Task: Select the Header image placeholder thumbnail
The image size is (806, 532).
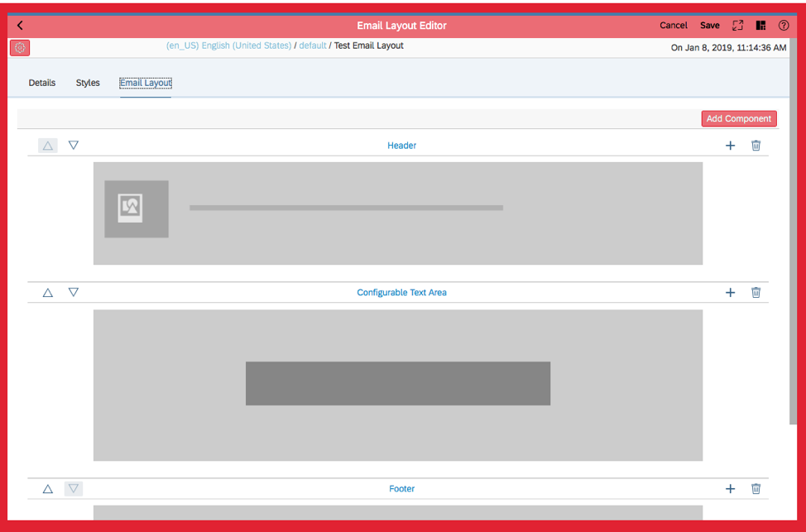Action: point(137,208)
